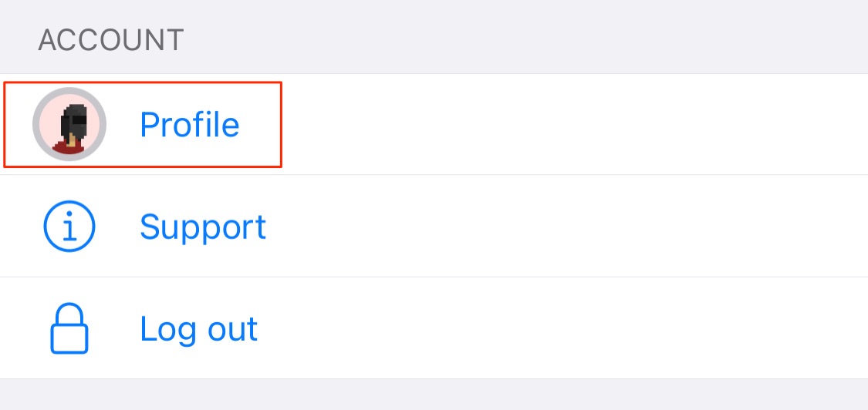Sign out using the Log out entry
868x410 pixels.
(x=198, y=329)
